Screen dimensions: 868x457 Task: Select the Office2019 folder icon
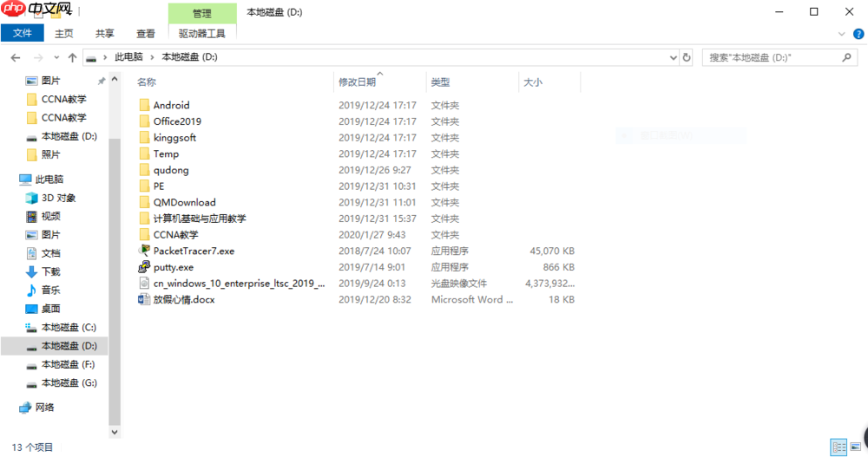[x=144, y=121]
